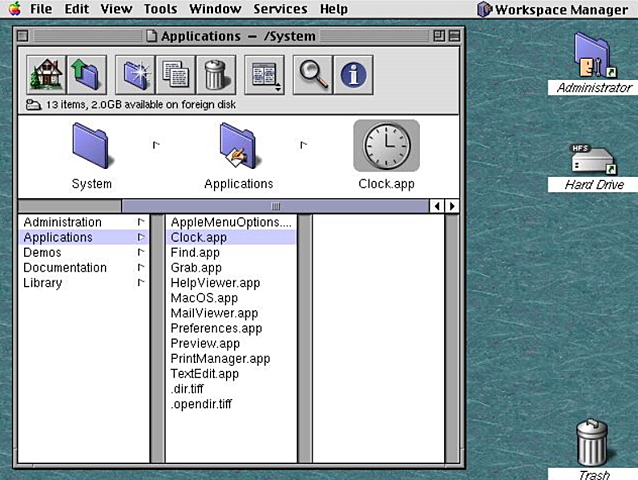Select Grab.app in the file list
The width and height of the screenshot is (638, 480).
tap(231, 268)
